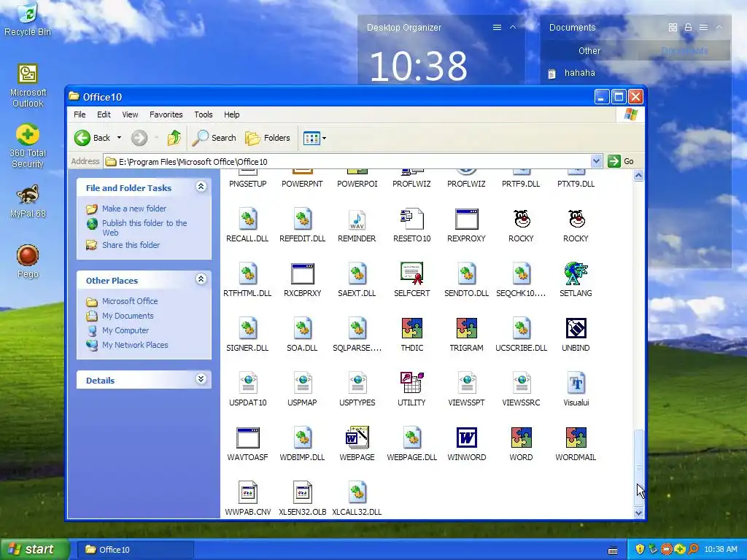This screenshot has height=560, width=747.
Task: Toggle the lock icon in Documents widget
Action: click(688, 27)
